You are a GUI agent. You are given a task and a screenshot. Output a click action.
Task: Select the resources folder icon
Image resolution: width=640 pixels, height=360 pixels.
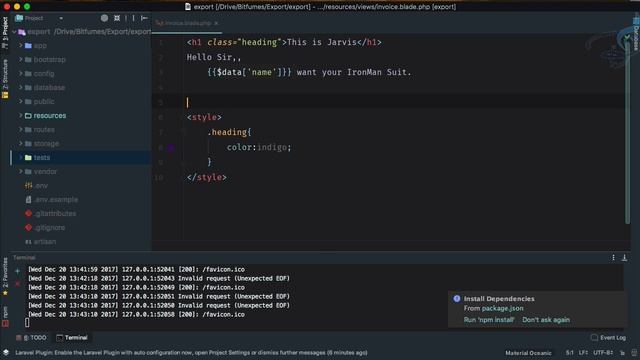click(28, 116)
